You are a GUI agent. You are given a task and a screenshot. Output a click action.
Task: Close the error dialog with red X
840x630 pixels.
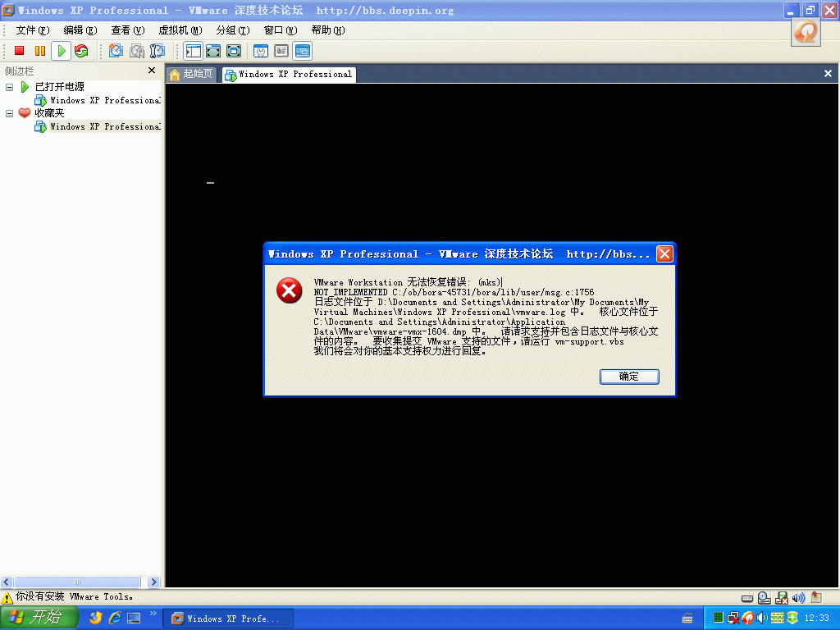(664, 254)
